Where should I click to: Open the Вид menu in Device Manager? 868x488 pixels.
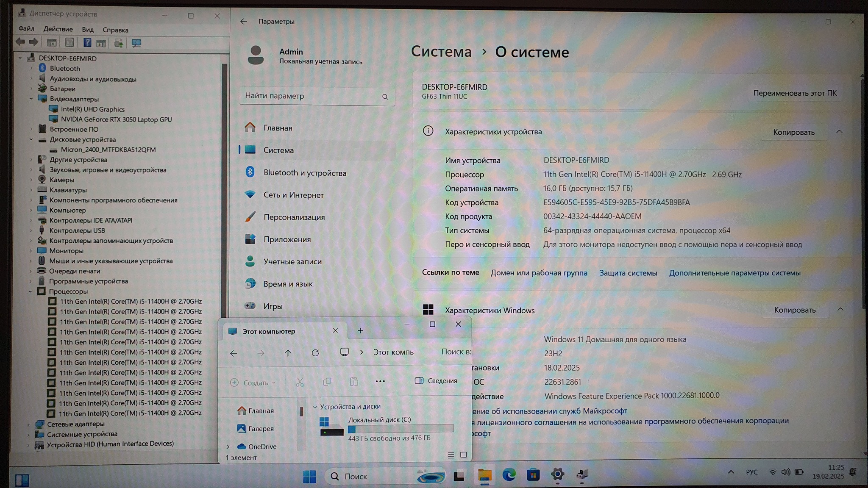88,30
